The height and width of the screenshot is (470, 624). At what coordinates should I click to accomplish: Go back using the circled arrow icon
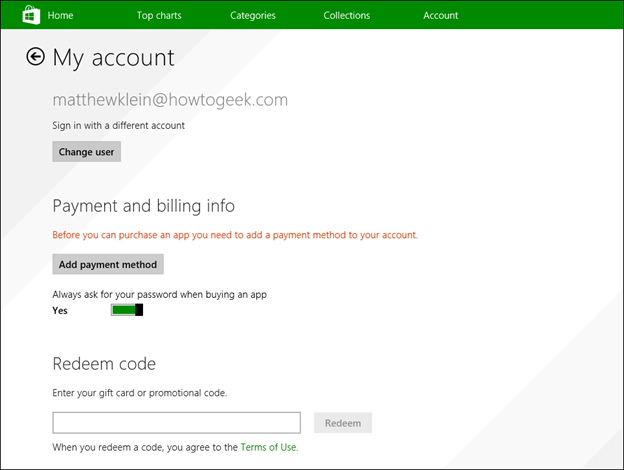coord(35,57)
